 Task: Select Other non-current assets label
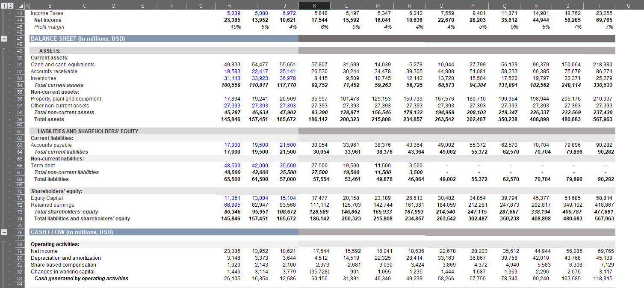pos(60,106)
